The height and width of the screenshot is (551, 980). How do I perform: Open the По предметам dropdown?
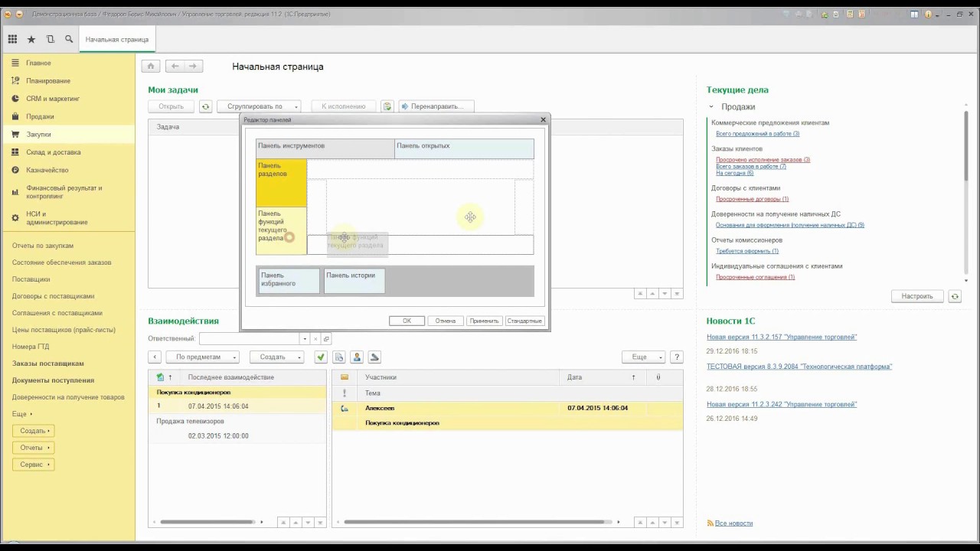click(202, 357)
